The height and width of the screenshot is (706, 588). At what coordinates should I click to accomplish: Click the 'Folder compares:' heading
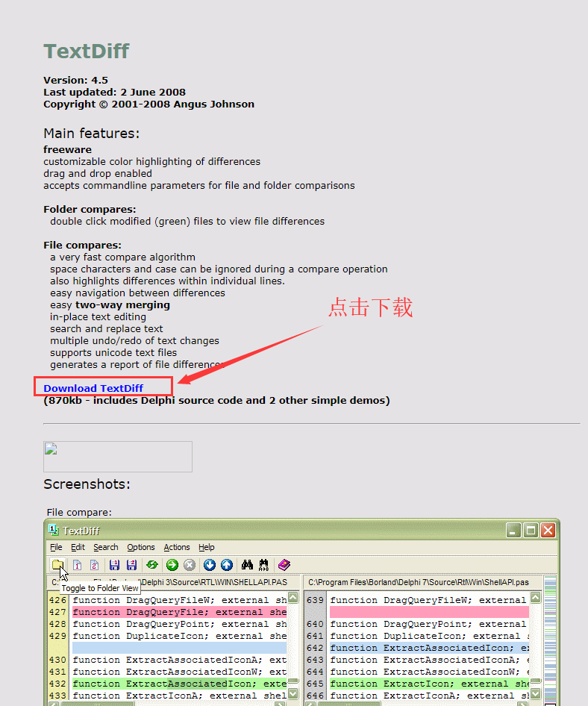click(90, 210)
